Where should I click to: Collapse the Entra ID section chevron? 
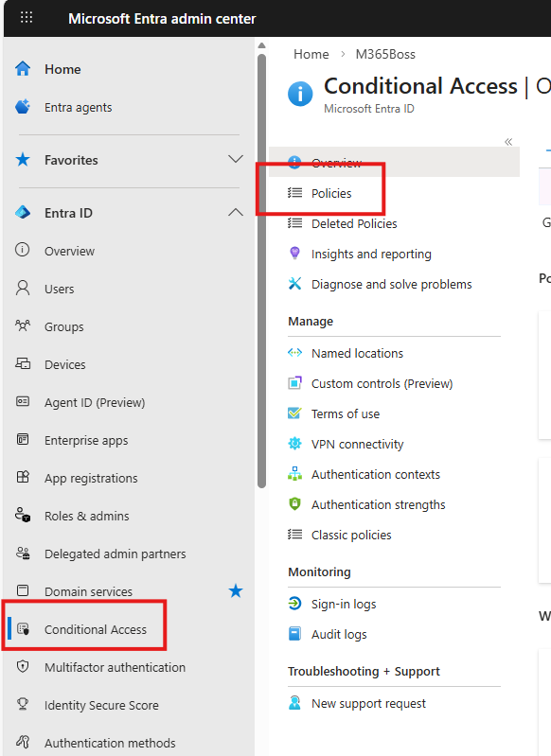coord(236,212)
